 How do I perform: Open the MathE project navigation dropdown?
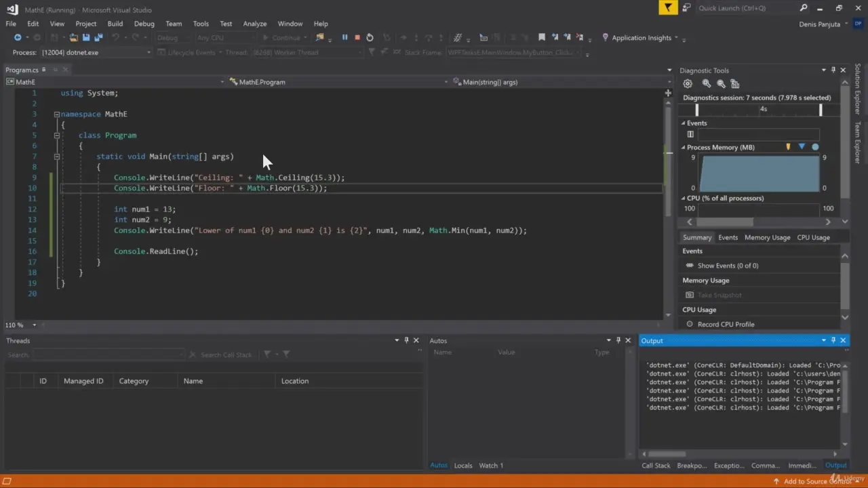click(x=115, y=82)
